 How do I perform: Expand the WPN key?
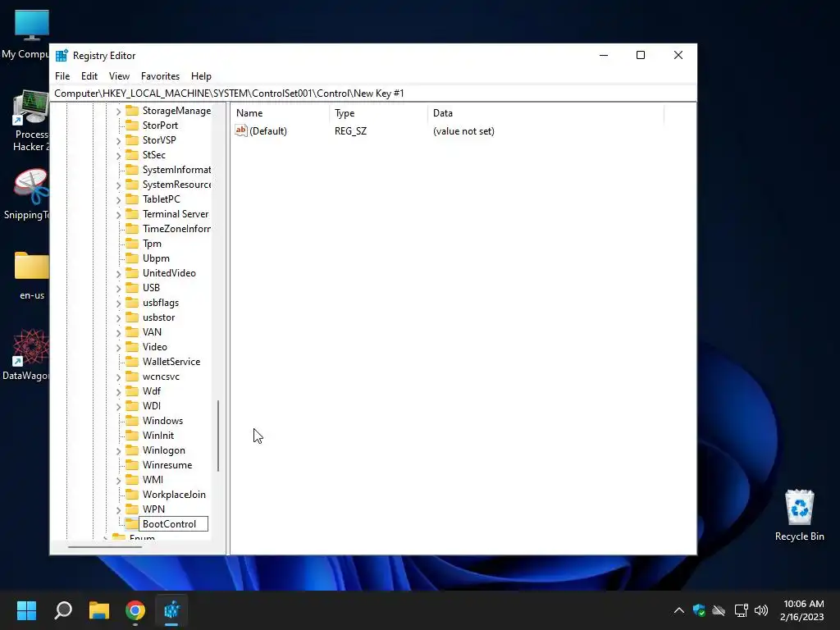tap(118, 510)
